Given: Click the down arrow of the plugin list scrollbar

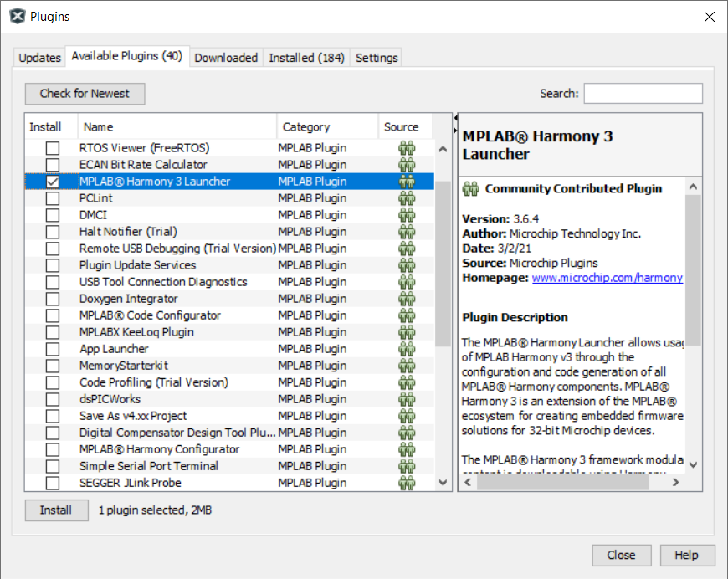Looking at the screenshot, I should click(x=442, y=482).
